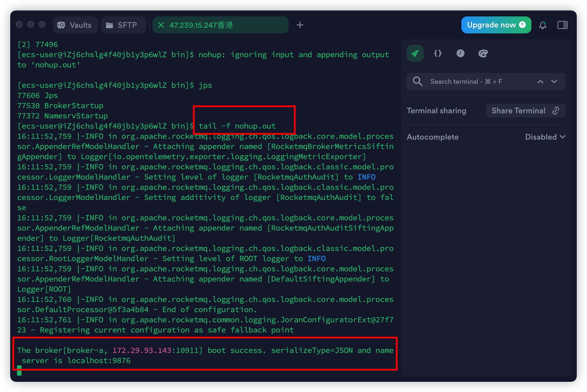Open the Vaults tab

coord(75,25)
